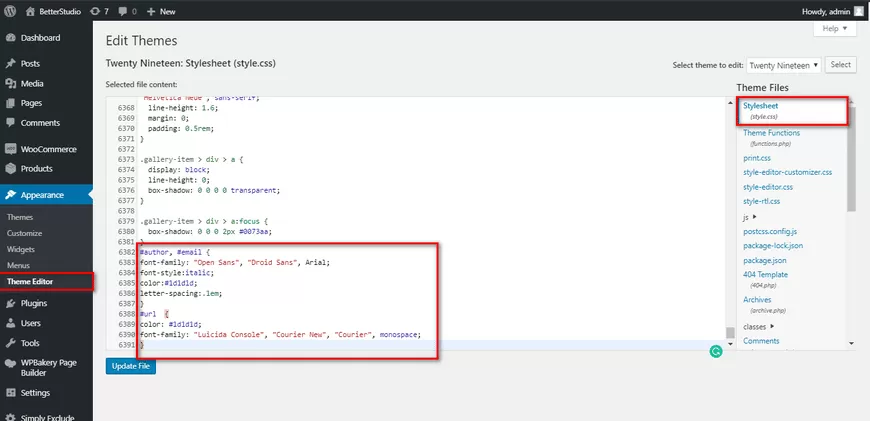Image resolution: width=870 pixels, height=421 pixels.
Task: Open print.css file
Action: click(x=757, y=158)
